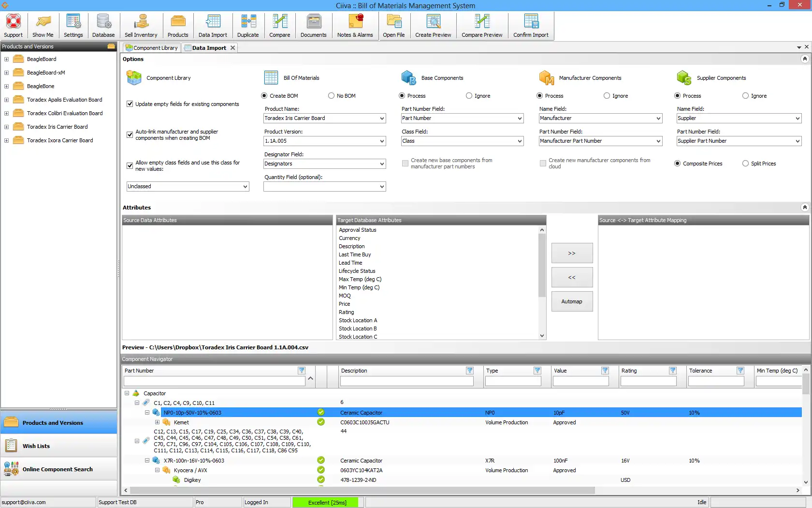
Task: Click the Description column filter field
Action: click(406, 381)
